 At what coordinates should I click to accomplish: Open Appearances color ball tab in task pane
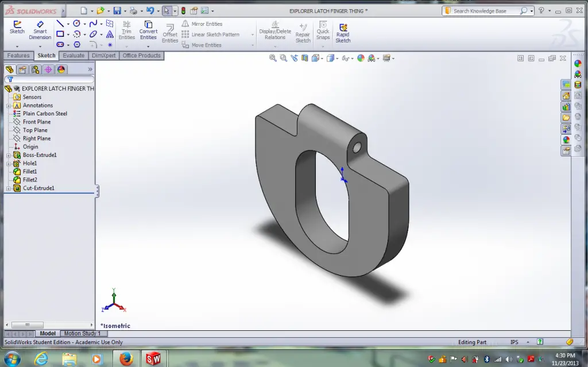[566, 140]
